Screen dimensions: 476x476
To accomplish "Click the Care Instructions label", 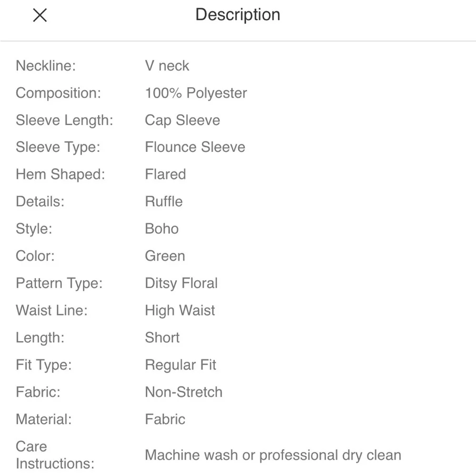I will coord(55,455).
